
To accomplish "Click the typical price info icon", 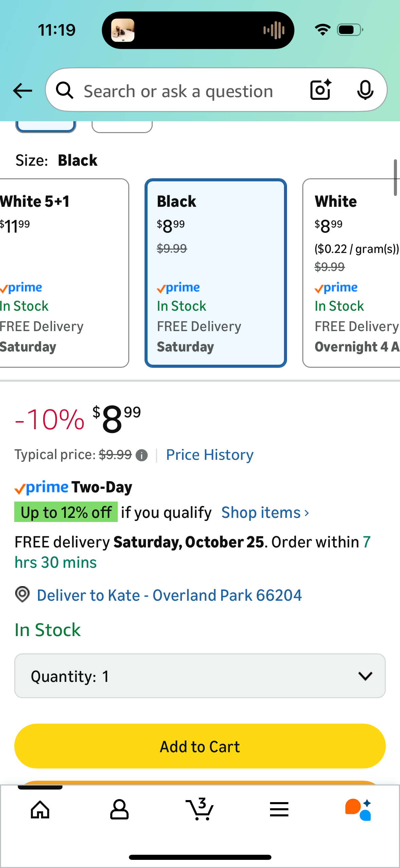I will click(x=141, y=455).
